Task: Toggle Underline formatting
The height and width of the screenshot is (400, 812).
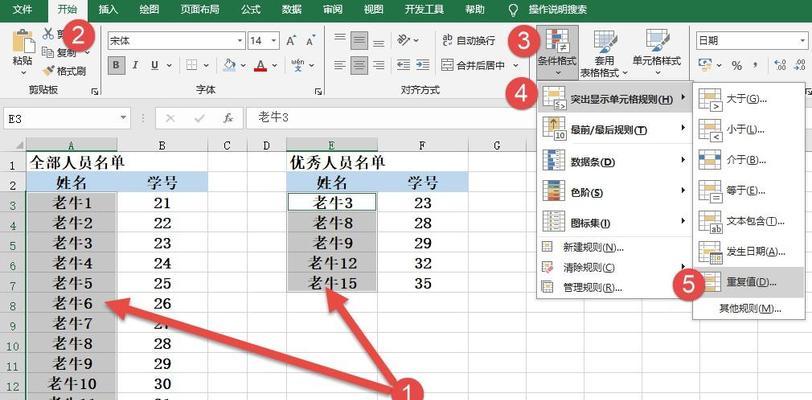Action: (154, 65)
